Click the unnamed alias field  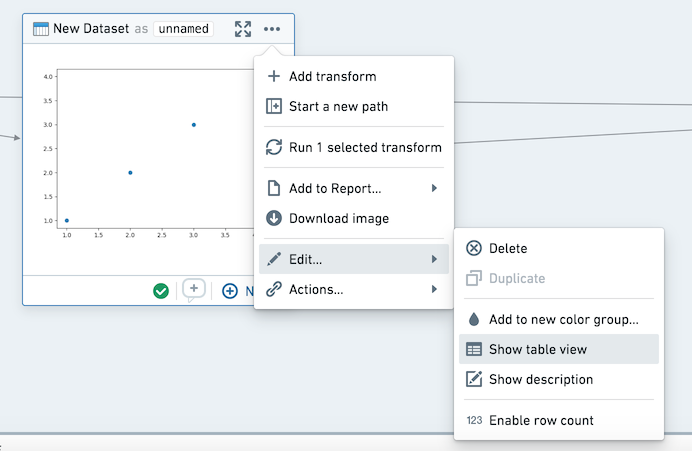(x=183, y=29)
